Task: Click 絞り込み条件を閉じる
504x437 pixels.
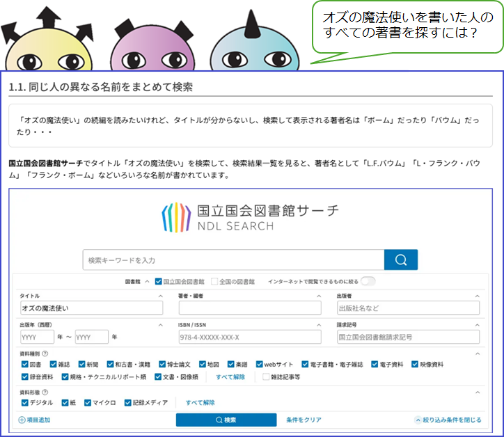Action: pyautogui.click(x=448, y=420)
